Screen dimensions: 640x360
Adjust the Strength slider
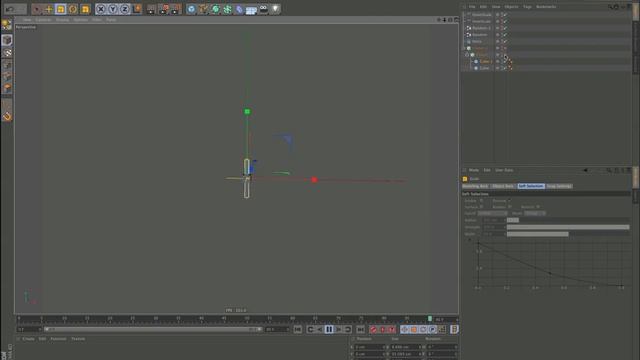click(x=568, y=227)
